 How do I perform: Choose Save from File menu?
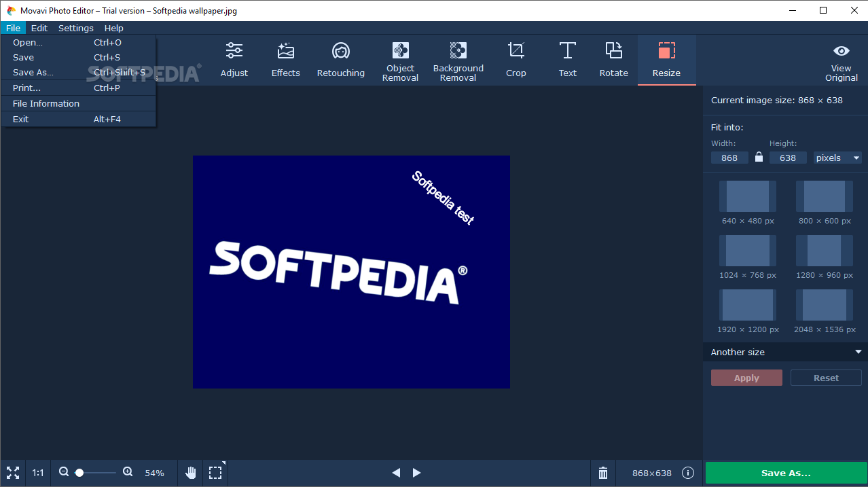pos(79,57)
